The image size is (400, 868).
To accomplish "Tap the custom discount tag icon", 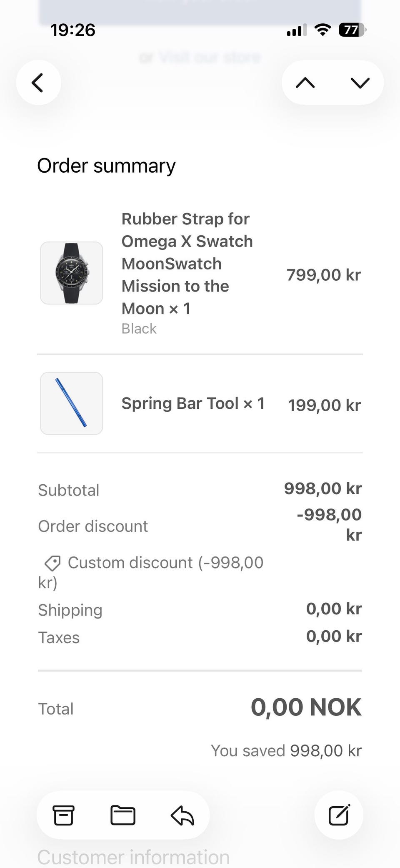I will [53, 563].
